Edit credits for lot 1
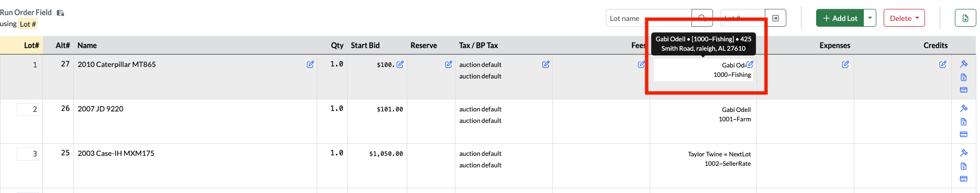The height and width of the screenshot is (193, 980). 943,64
